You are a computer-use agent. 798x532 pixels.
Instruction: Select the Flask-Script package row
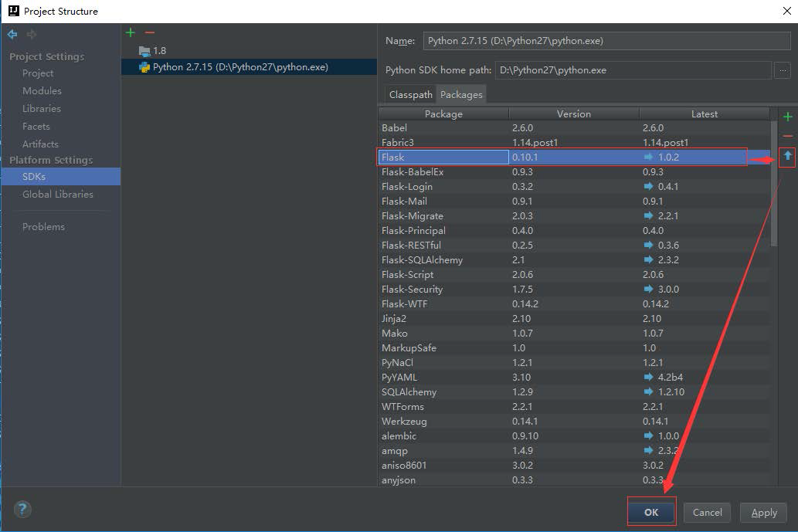[574, 275]
